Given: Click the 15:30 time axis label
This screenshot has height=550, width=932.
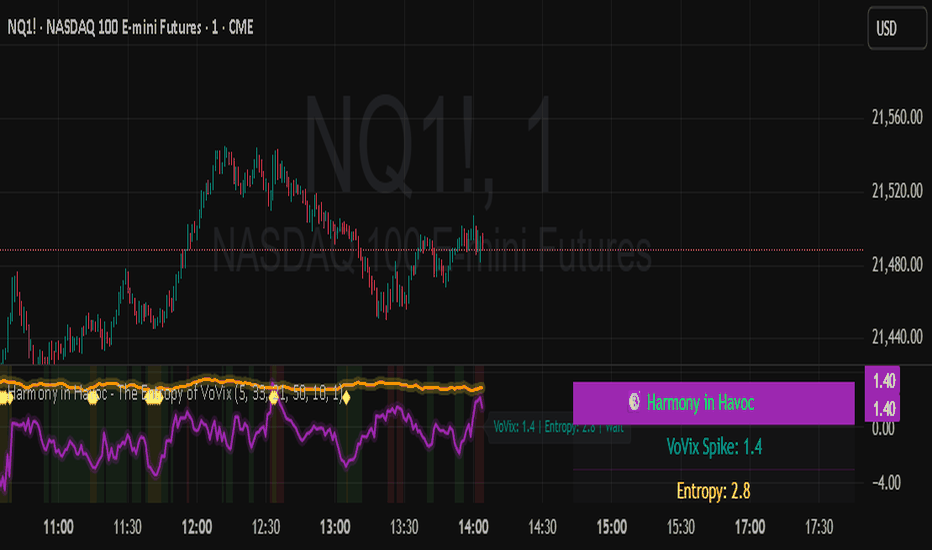Looking at the screenshot, I should click(x=681, y=527).
